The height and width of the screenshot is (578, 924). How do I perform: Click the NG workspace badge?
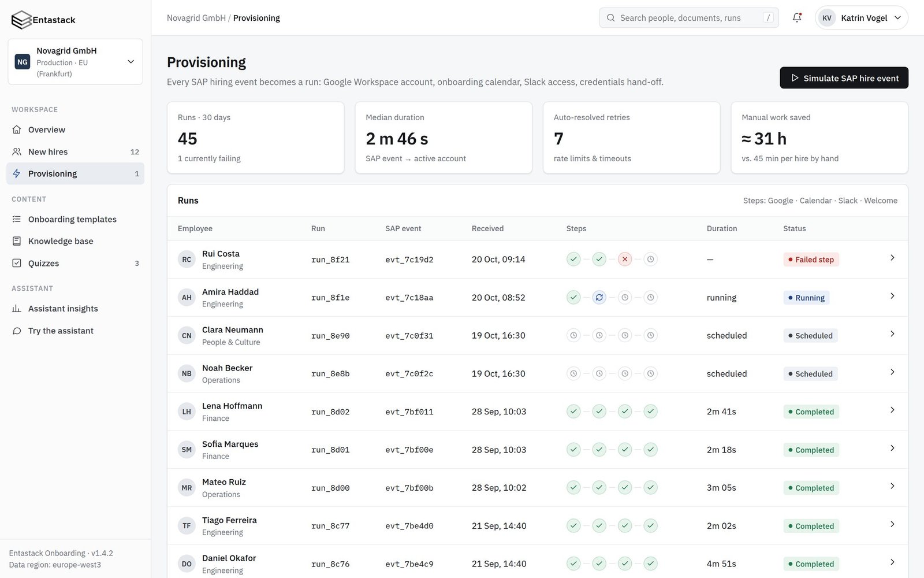[x=23, y=62]
